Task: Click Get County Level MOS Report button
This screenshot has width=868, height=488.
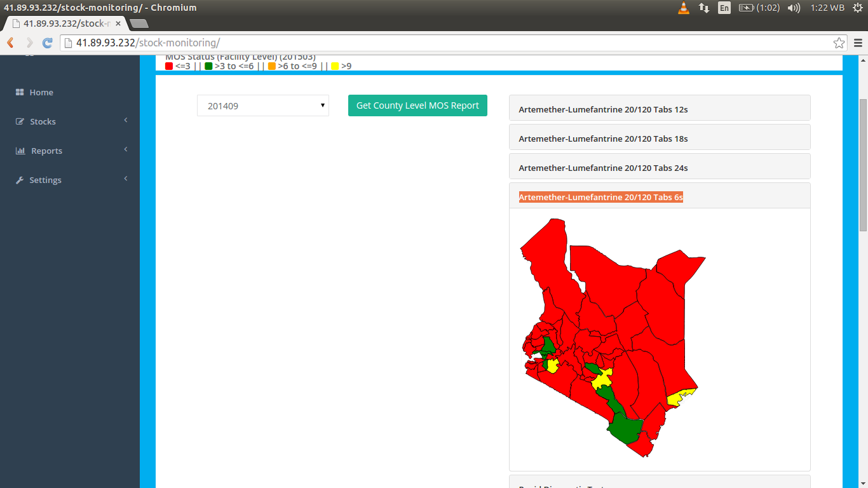Action: (x=417, y=105)
